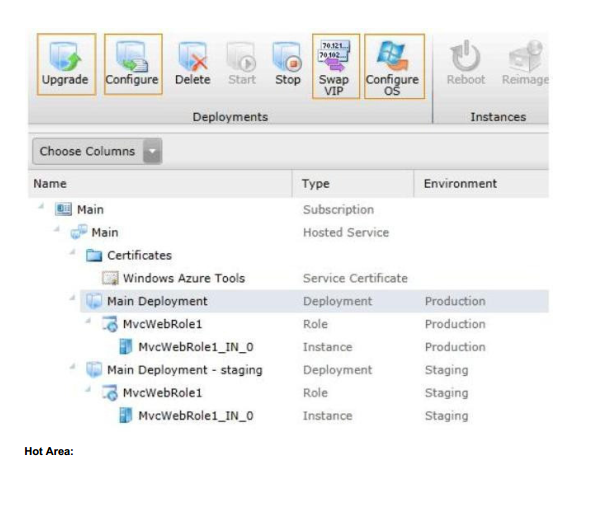Click the staging MvcWebRole1 role icon
This screenshot has width=610, height=510.
point(110,393)
